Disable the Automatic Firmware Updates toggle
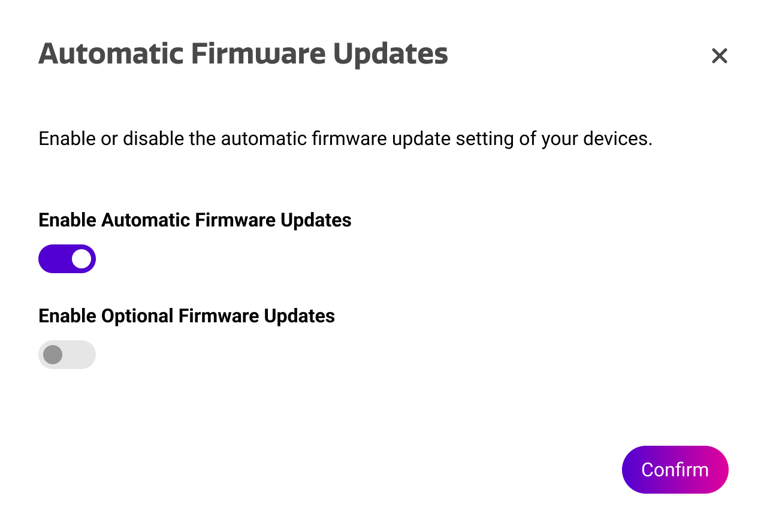This screenshot has width=767, height=532. (x=67, y=259)
